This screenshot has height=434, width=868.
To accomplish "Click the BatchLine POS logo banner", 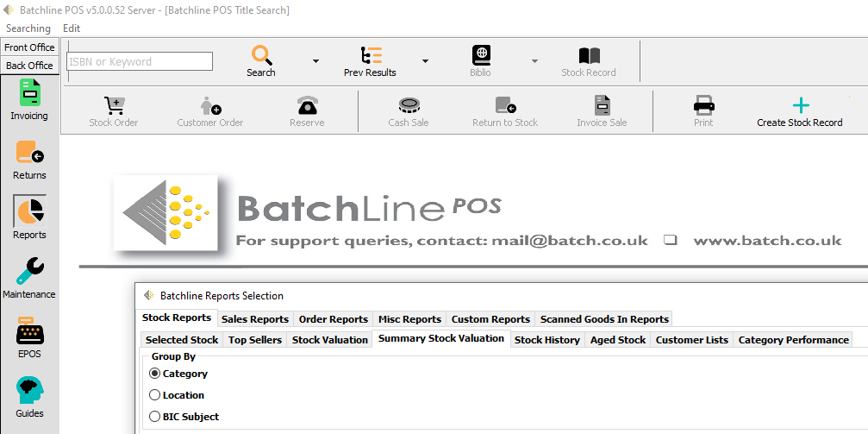I will 478,215.
